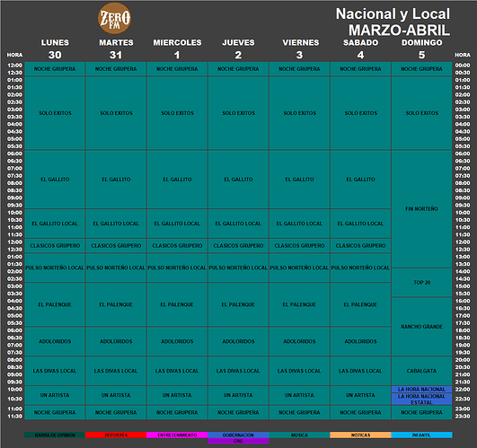Select Sunday's RANCHO GRANDE block
Image resolution: width=477 pixels, height=448 pixels.
click(421, 327)
